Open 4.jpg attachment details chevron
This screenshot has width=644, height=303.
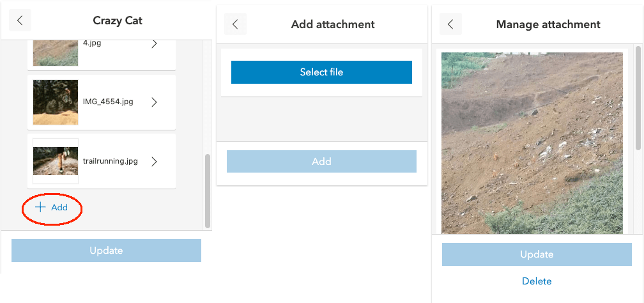pos(154,44)
